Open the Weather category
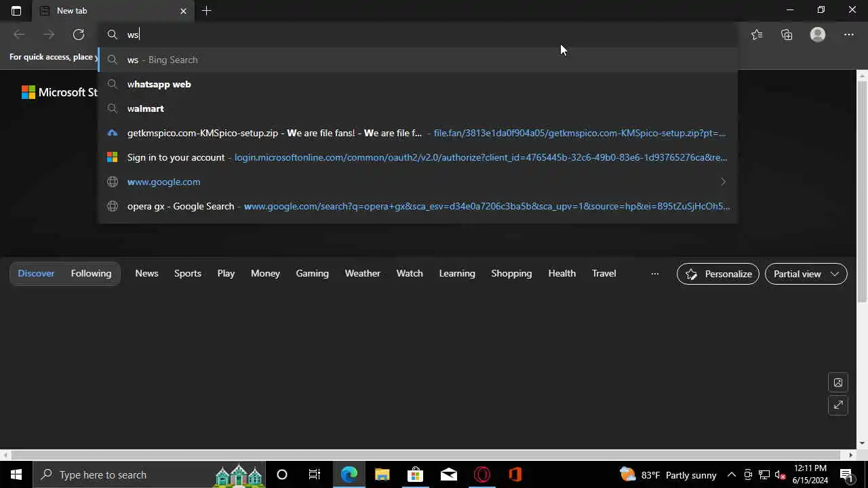 pyautogui.click(x=362, y=273)
